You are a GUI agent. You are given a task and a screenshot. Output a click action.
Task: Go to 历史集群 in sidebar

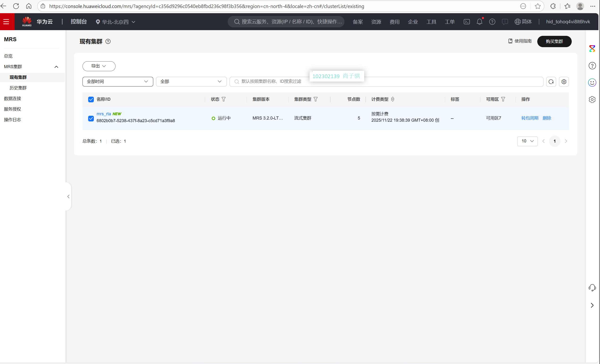(x=18, y=88)
